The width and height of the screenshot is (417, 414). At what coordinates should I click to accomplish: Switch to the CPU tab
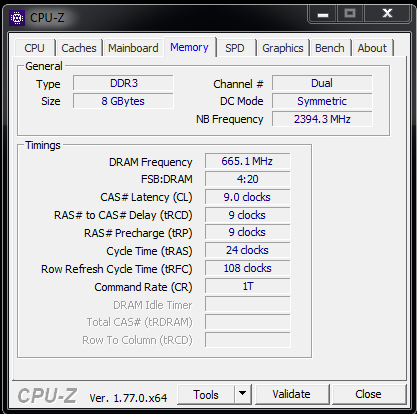coord(34,48)
